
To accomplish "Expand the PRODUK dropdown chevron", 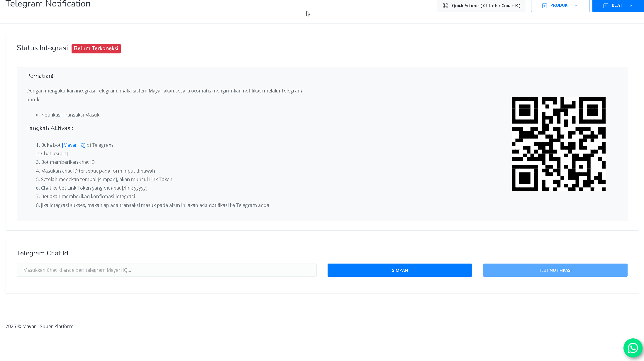I will [576, 6].
